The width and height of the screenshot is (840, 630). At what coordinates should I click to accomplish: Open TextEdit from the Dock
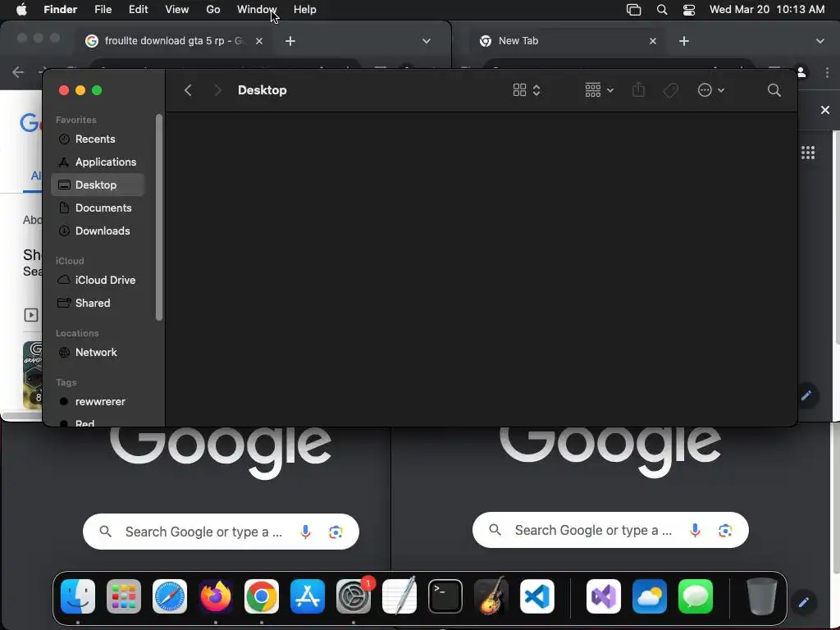click(399, 596)
